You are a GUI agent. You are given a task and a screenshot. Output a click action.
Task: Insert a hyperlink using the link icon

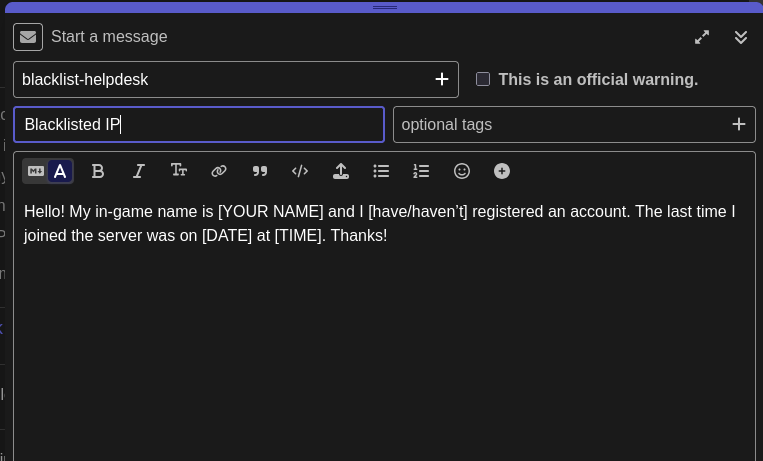(219, 171)
